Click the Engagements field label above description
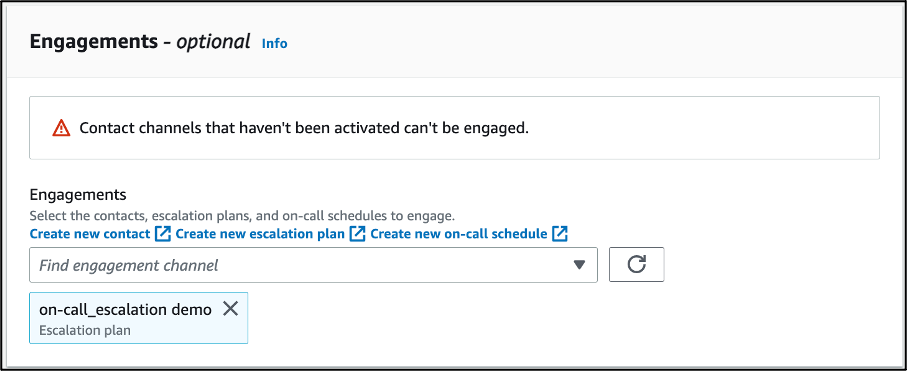908x372 pixels. (78, 194)
